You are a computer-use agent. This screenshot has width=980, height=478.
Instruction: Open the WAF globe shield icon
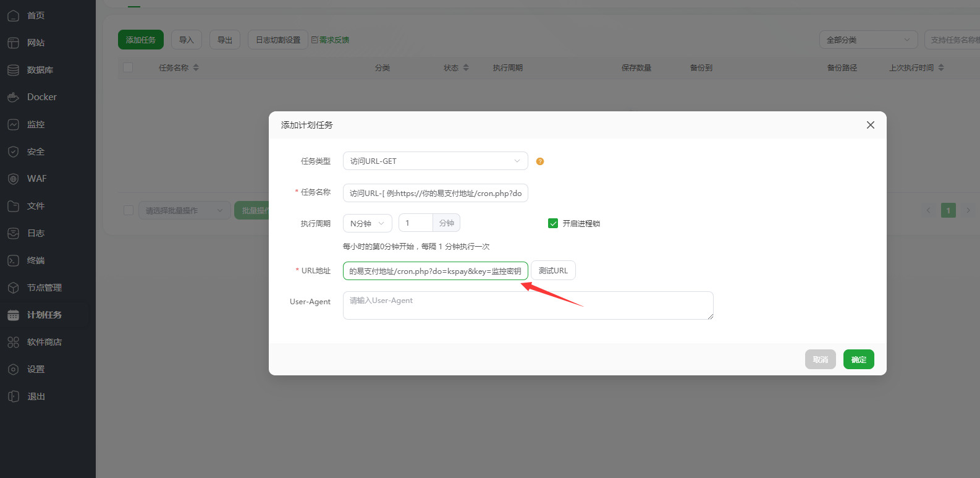click(13, 179)
